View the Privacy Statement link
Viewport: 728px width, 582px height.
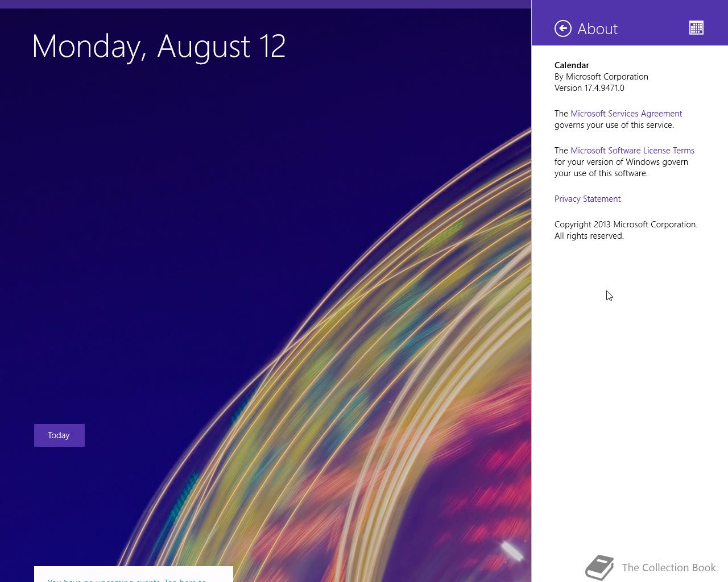tap(588, 199)
